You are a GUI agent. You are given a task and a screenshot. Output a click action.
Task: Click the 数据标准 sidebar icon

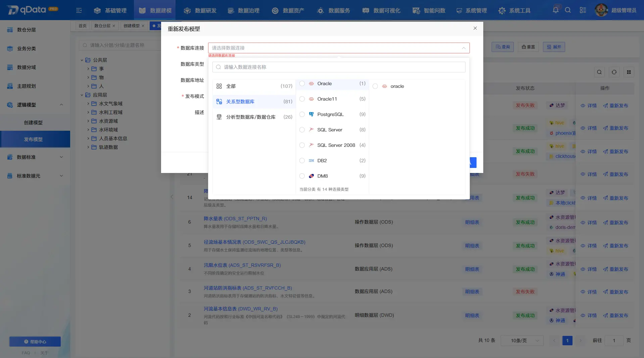(x=10, y=157)
